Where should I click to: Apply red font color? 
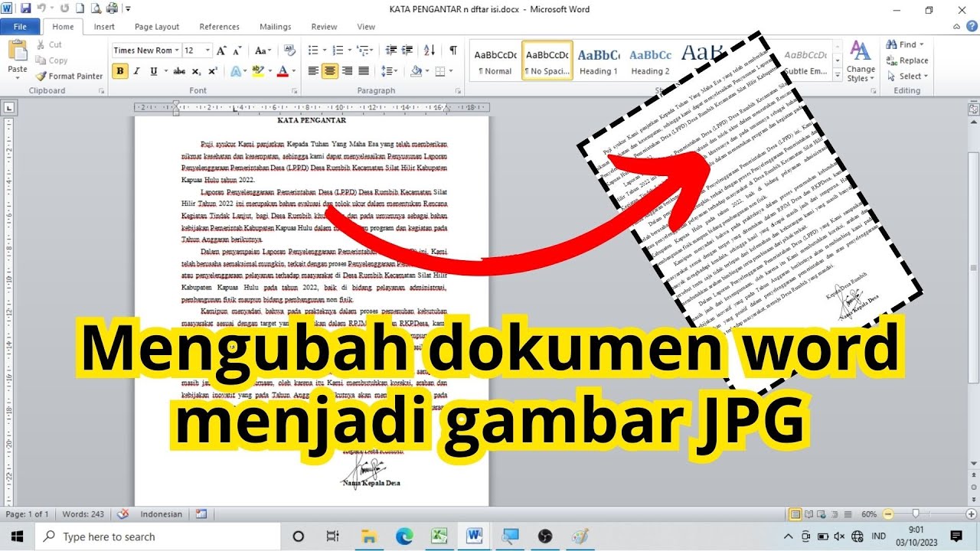click(x=283, y=71)
